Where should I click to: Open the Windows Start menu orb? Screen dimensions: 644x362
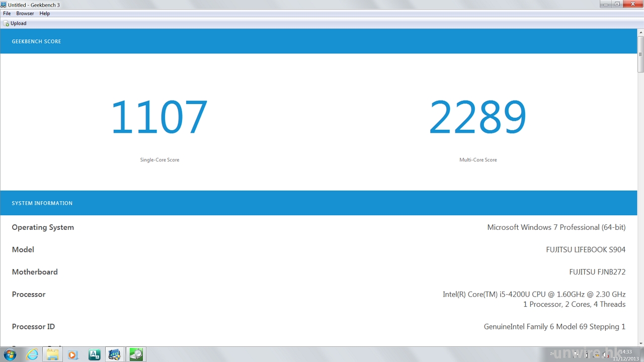tap(10, 354)
